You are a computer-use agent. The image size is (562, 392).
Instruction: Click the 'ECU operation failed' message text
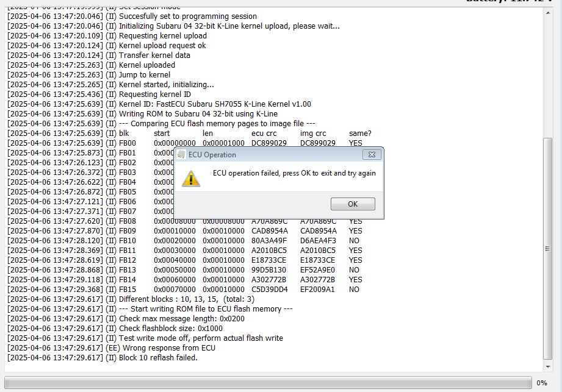click(294, 173)
